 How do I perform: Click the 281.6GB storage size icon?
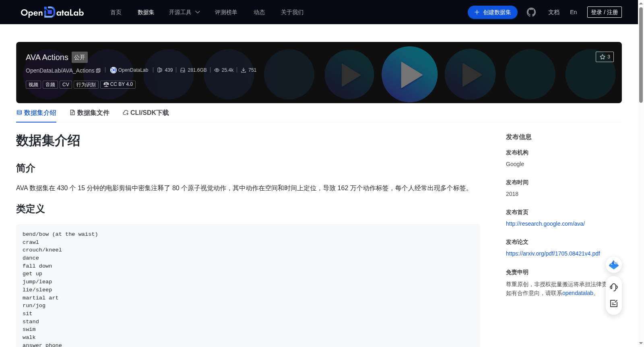tap(183, 70)
